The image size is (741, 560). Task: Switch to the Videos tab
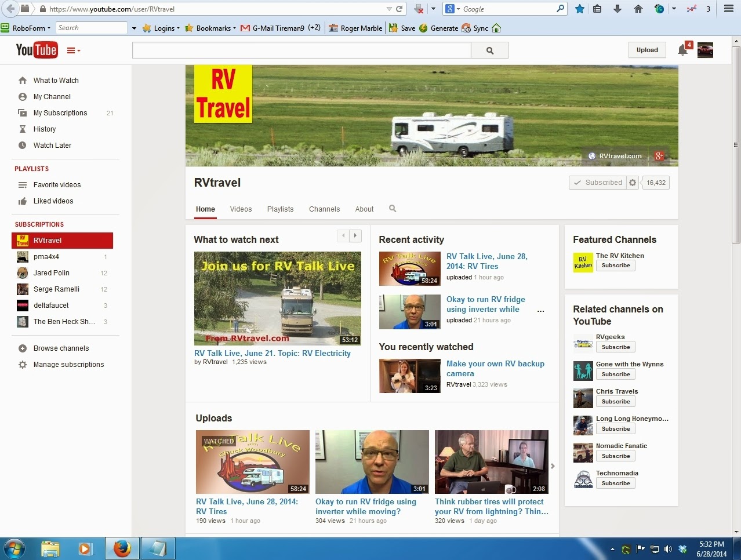tap(241, 209)
